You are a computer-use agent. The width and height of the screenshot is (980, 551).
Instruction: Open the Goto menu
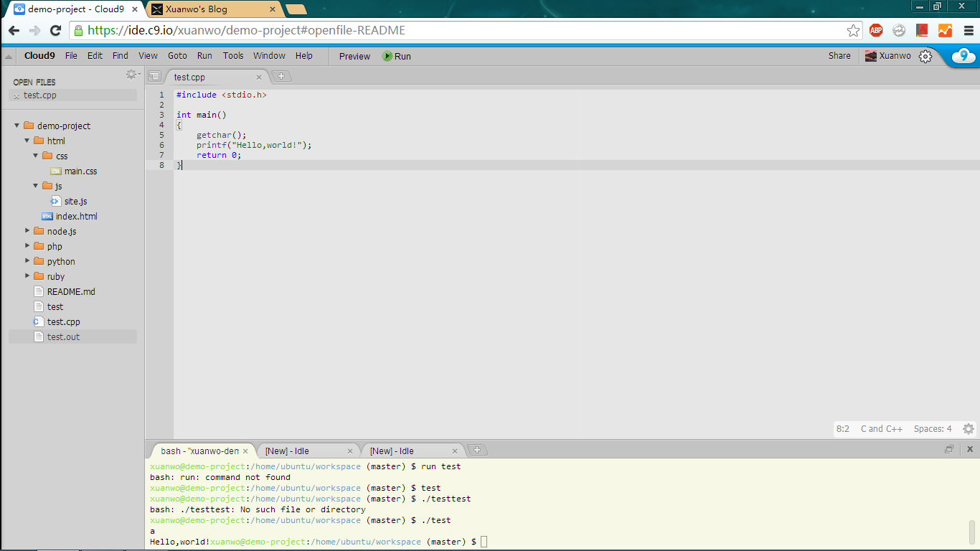tap(177, 56)
